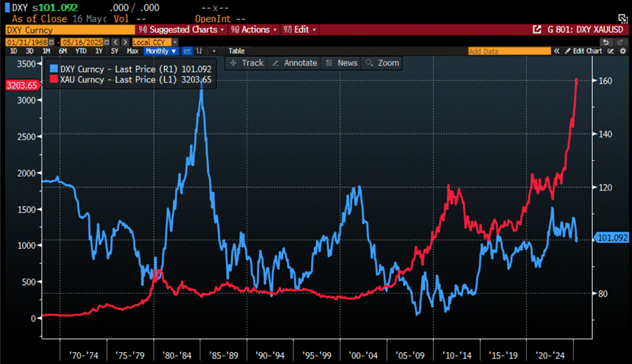
Task: Open chart settings gear icon
Action: pyautogui.click(x=623, y=51)
